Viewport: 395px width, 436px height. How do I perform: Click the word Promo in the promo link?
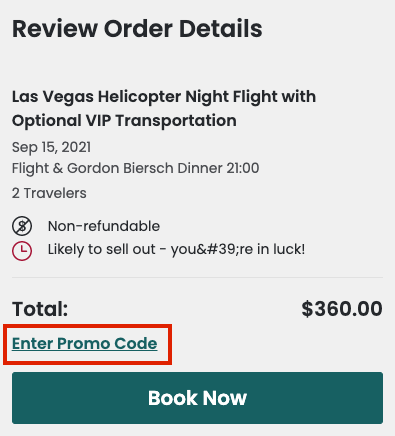point(83,344)
